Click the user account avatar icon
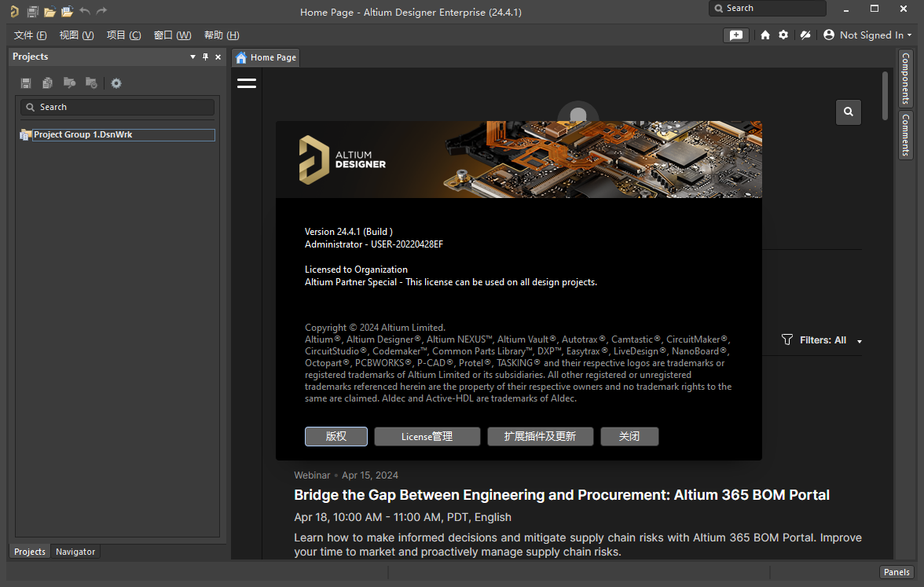This screenshot has width=924, height=587. 828,35
